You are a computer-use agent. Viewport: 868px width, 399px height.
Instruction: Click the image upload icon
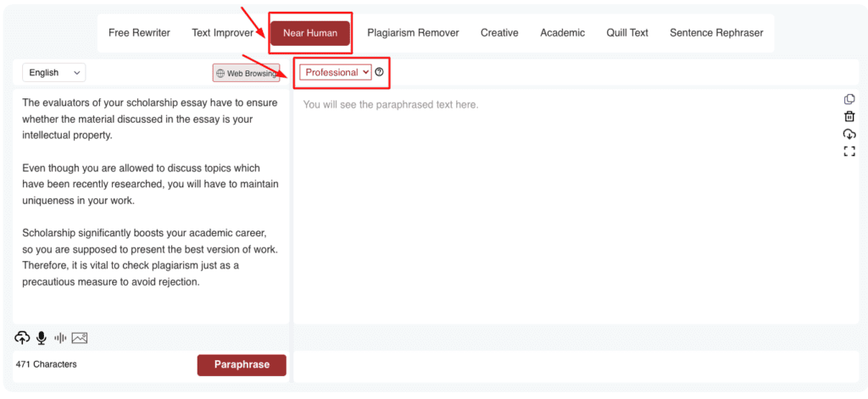pos(80,337)
